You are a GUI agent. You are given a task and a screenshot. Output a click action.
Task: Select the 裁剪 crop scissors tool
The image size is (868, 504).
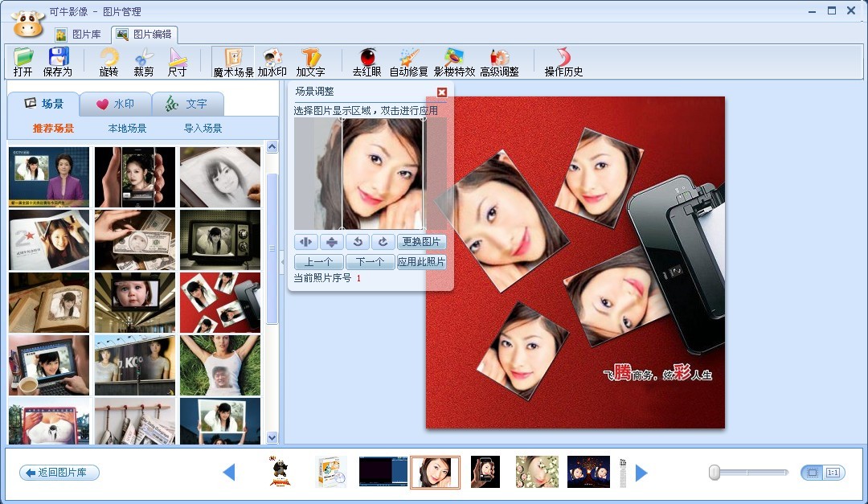pos(144,62)
